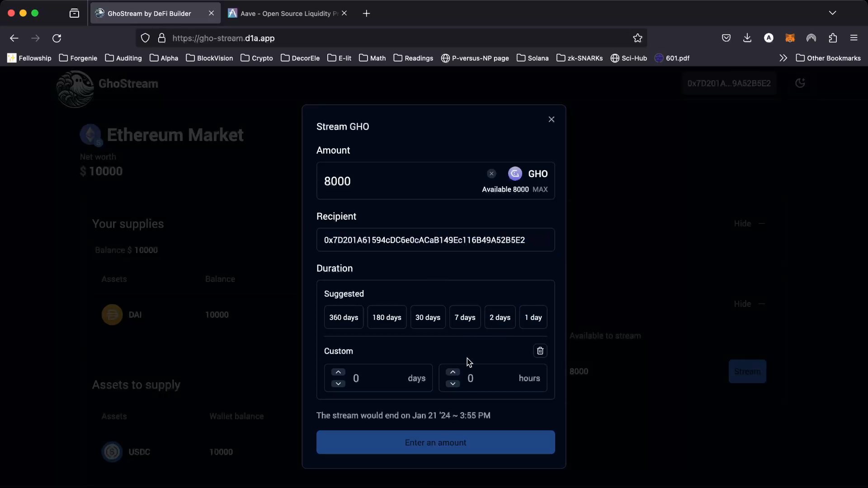Reload the current page

[57, 38]
